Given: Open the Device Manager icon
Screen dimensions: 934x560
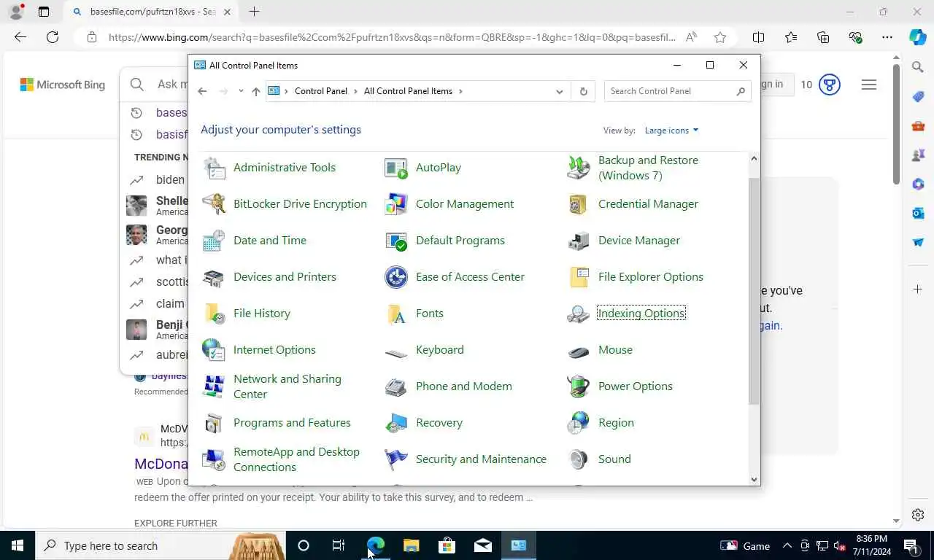Looking at the screenshot, I should coord(579,241).
